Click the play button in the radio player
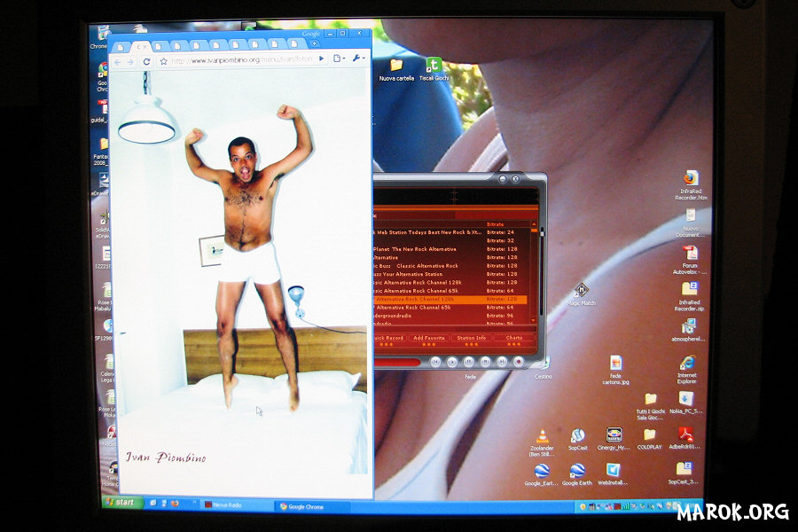 pyautogui.click(x=452, y=362)
